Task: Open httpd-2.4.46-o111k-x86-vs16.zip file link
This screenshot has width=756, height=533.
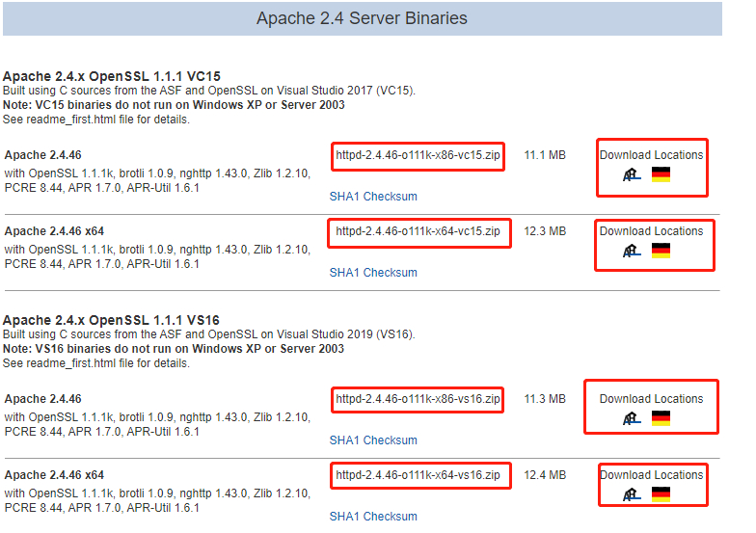Action: [x=418, y=399]
